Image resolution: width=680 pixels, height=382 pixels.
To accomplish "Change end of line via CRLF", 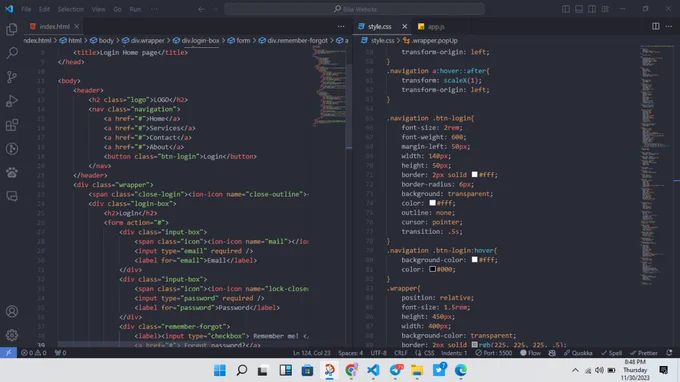I will click(400, 353).
